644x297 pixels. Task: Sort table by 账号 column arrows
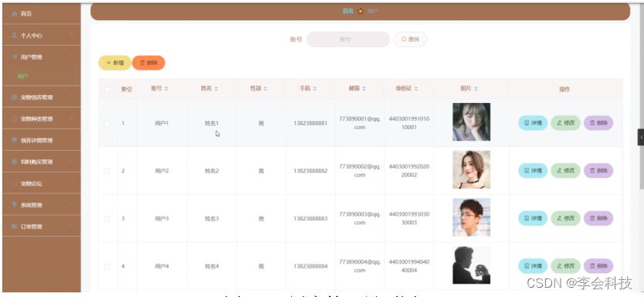point(166,89)
